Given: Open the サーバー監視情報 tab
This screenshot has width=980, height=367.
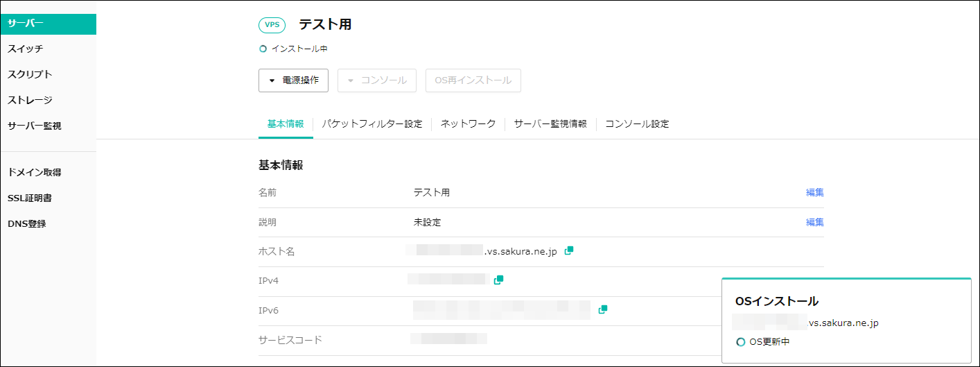Looking at the screenshot, I should coord(550,124).
